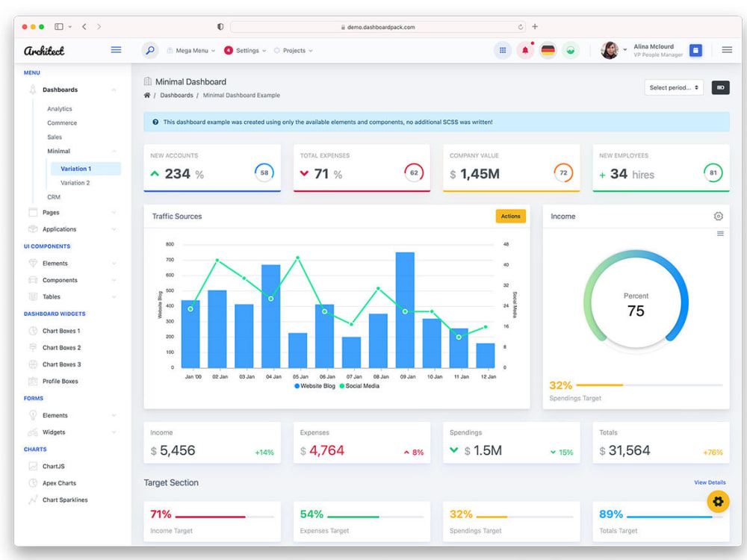Viewport: 747px width, 560px height.
Task: Reload the page in address bar
Action: tap(520, 27)
